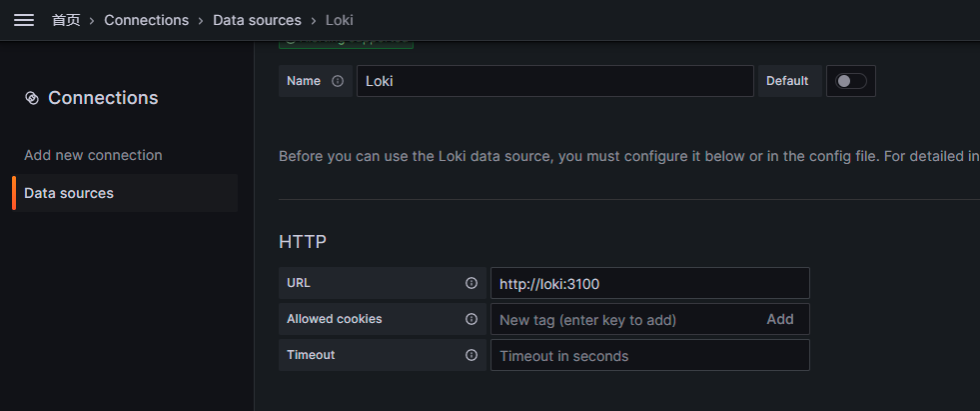Click the Timeout info icon

(472, 355)
